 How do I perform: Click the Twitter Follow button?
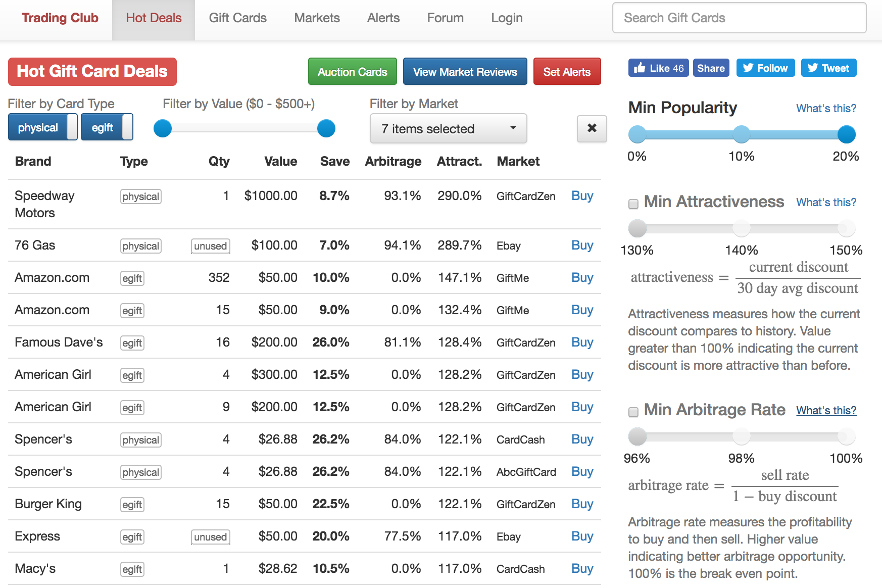[765, 68]
